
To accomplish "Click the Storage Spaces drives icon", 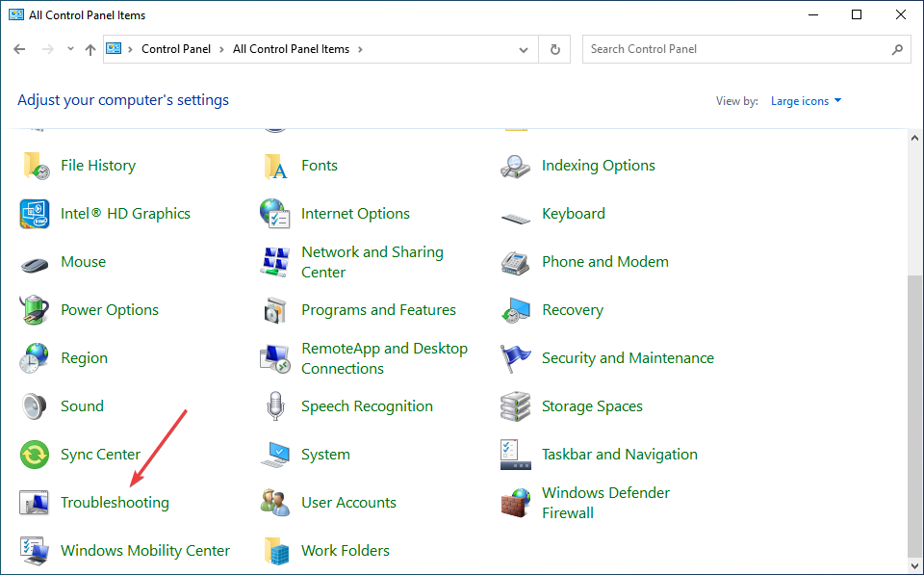I will click(x=516, y=406).
